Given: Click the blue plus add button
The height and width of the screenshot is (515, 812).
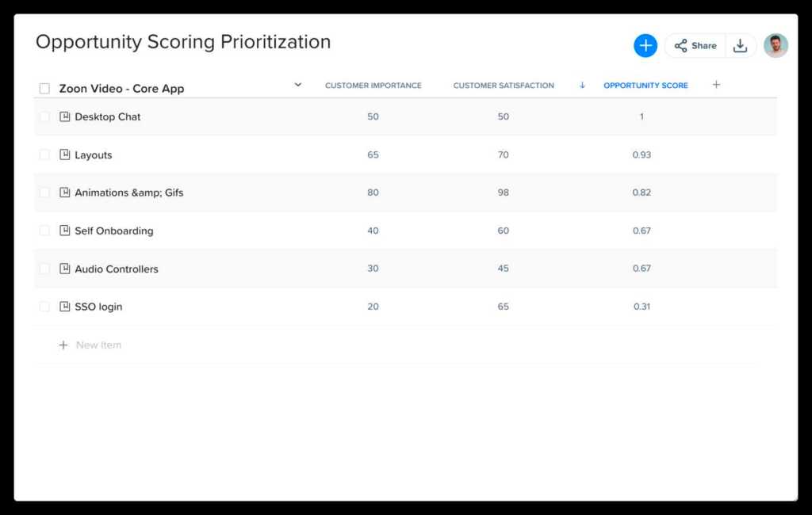Looking at the screenshot, I should point(645,45).
